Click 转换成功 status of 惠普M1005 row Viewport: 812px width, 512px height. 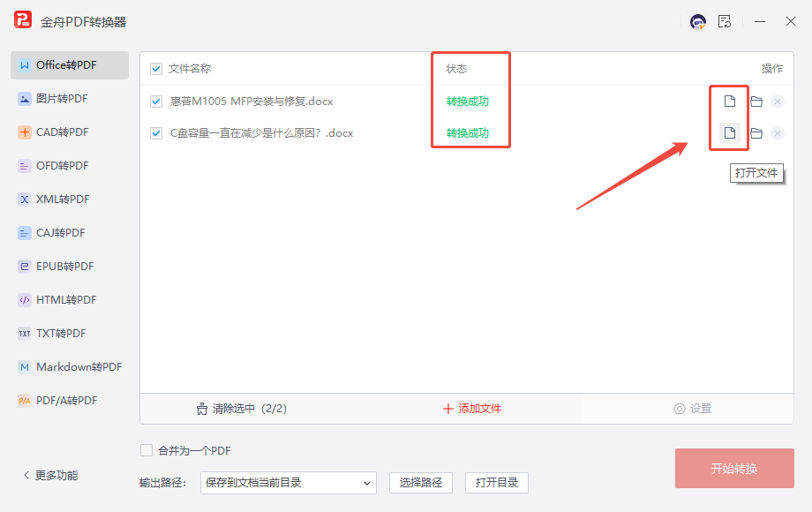coord(468,102)
